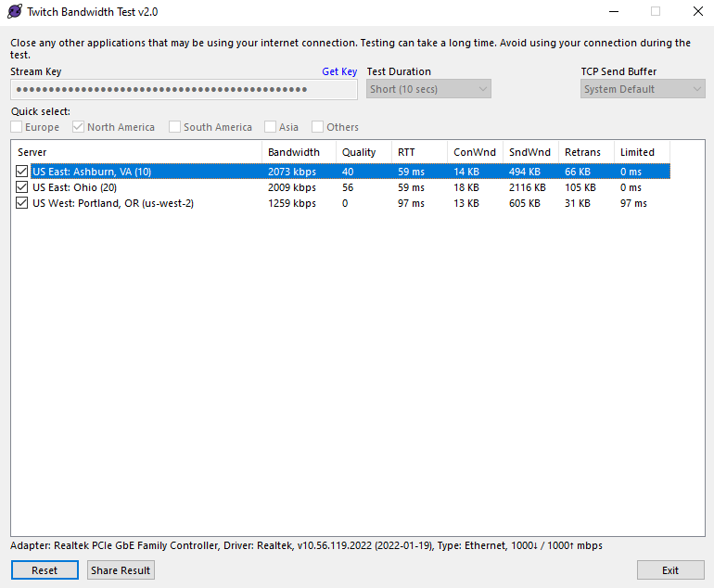Uncheck the US West: Portland, OR server
The height and width of the screenshot is (588, 714).
(x=21, y=203)
